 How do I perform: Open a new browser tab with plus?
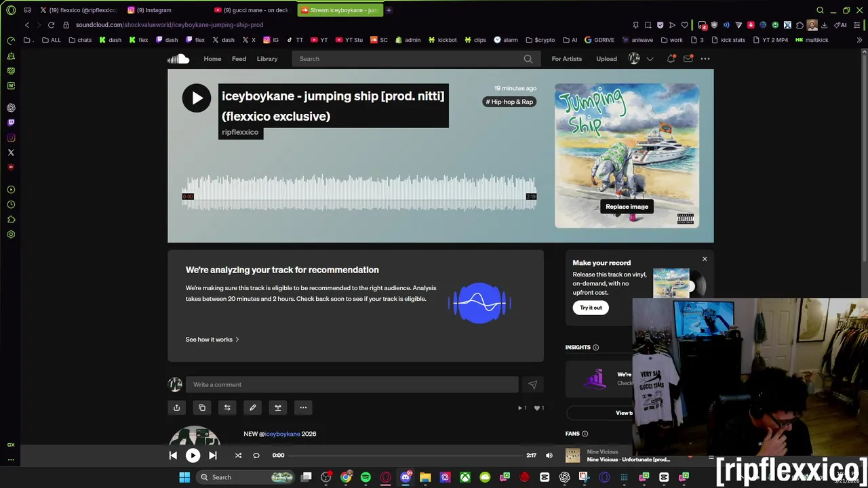389,10
